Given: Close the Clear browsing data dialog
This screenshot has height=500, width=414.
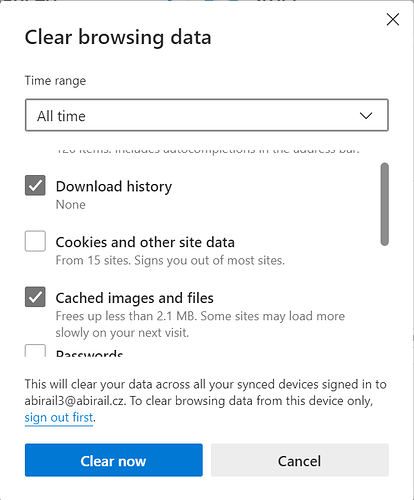Looking at the screenshot, I should click(x=393, y=19).
